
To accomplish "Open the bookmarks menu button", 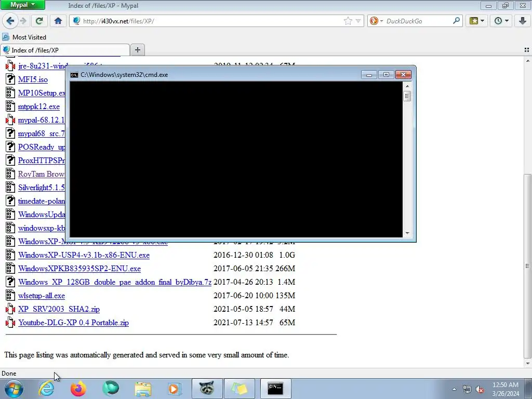I will click(x=477, y=21).
